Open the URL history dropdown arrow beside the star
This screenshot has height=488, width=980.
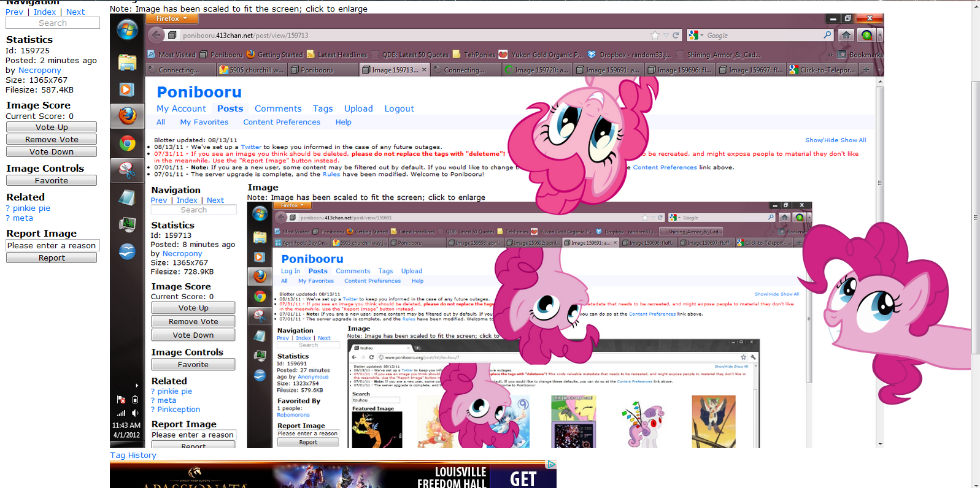click(666, 36)
